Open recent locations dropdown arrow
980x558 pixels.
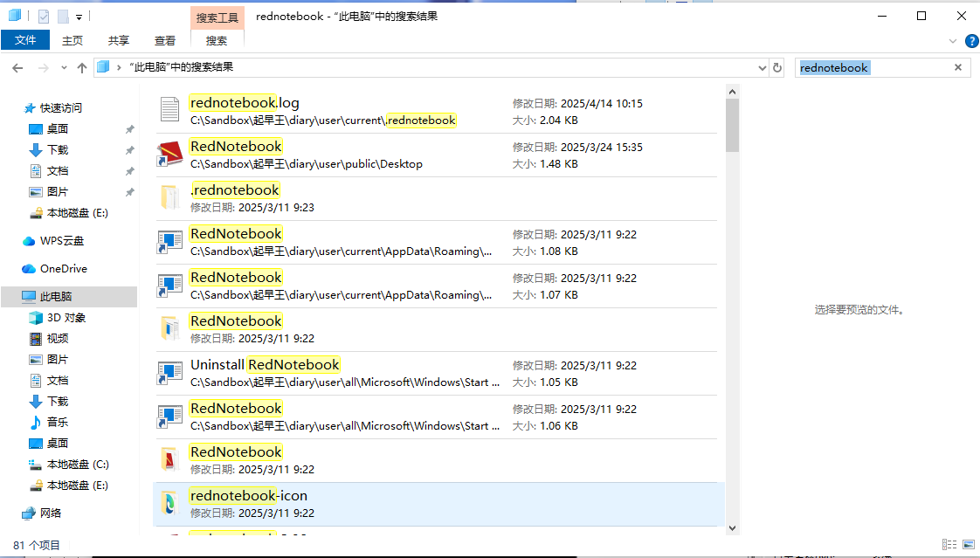point(64,67)
